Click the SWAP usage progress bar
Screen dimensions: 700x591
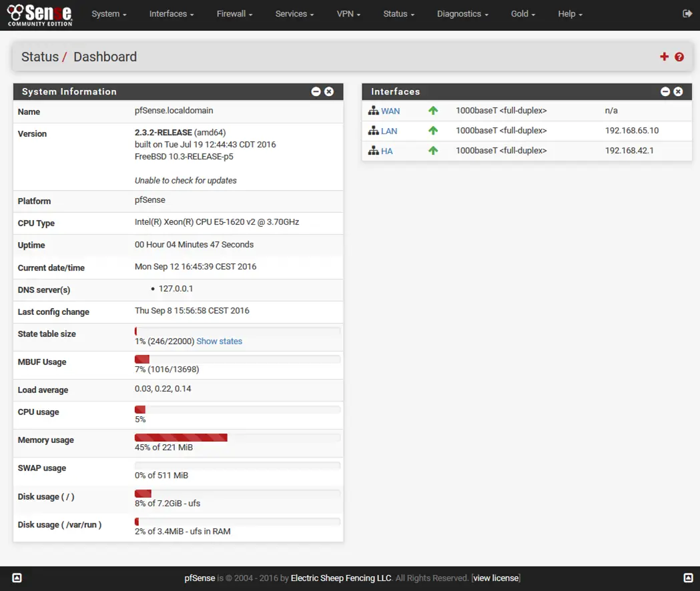(238, 466)
